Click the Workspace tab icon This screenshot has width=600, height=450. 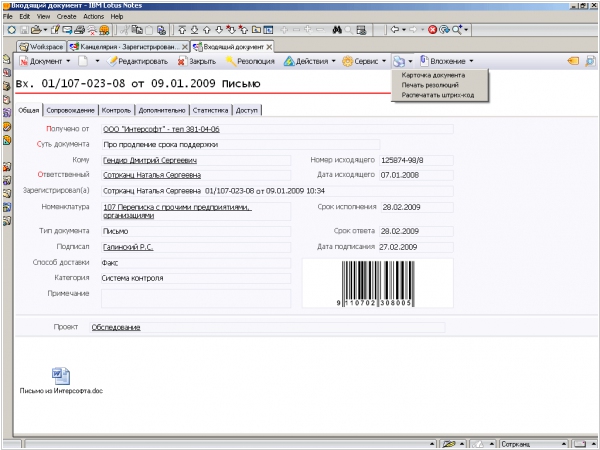click(24, 47)
